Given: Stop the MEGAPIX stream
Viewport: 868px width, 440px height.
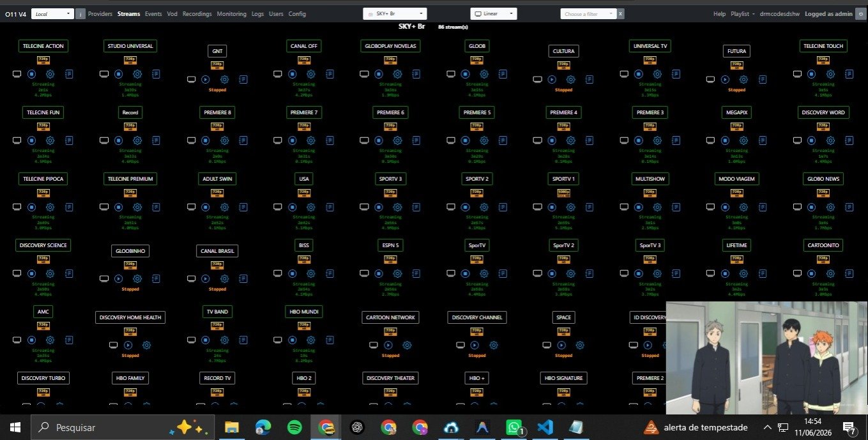Looking at the screenshot, I should point(726,140).
